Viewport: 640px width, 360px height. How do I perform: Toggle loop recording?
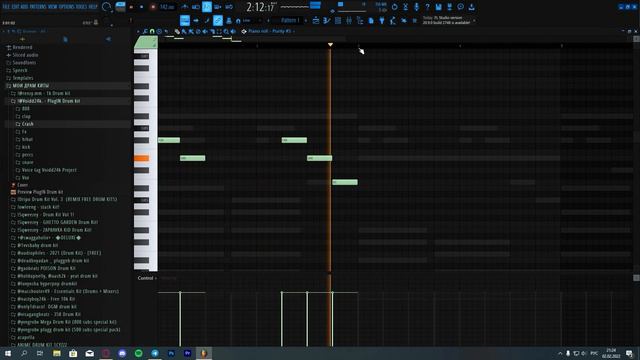(229, 7)
